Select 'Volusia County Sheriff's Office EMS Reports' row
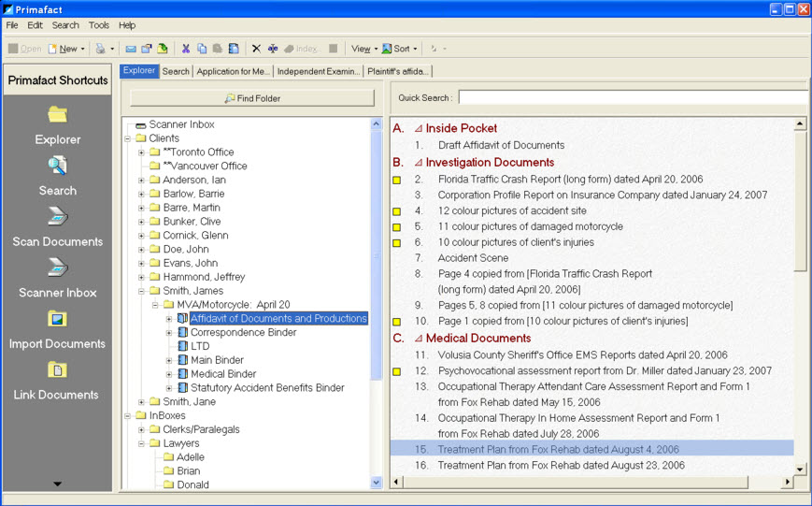The width and height of the screenshot is (812, 506). [582, 355]
